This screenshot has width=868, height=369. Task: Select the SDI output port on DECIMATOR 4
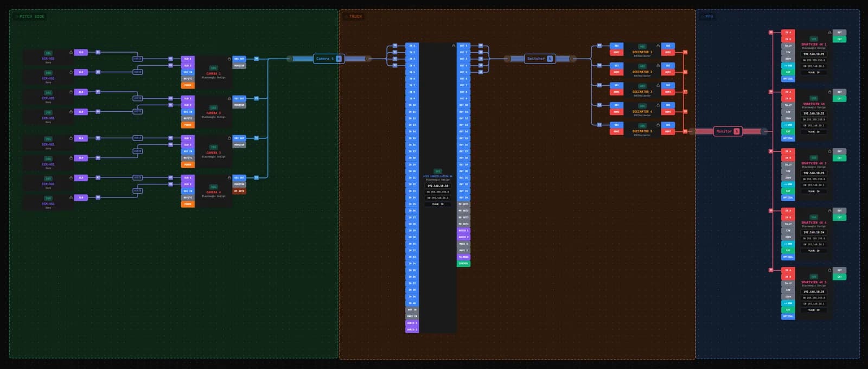pos(668,105)
